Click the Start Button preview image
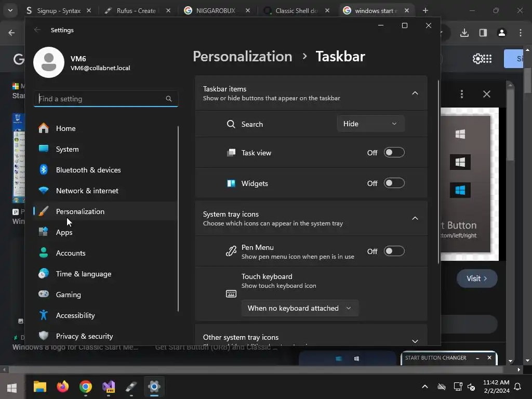The height and width of the screenshot is (399, 532). (470, 184)
